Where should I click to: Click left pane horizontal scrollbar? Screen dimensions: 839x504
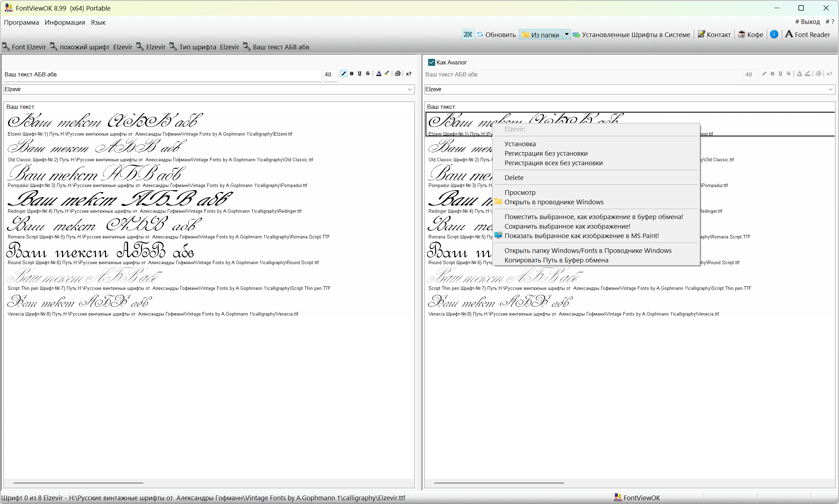coord(78,483)
